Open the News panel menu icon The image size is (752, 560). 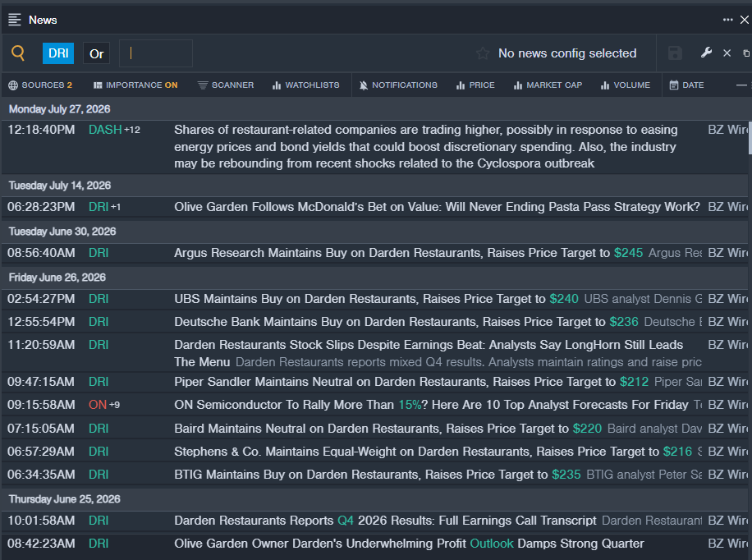click(x=15, y=20)
